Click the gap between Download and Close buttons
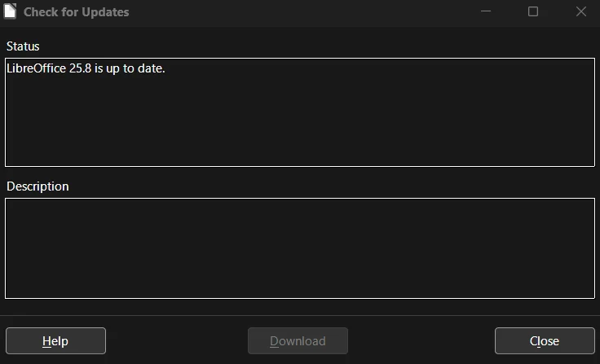The image size is (600, 364). (x=421, y=340)
